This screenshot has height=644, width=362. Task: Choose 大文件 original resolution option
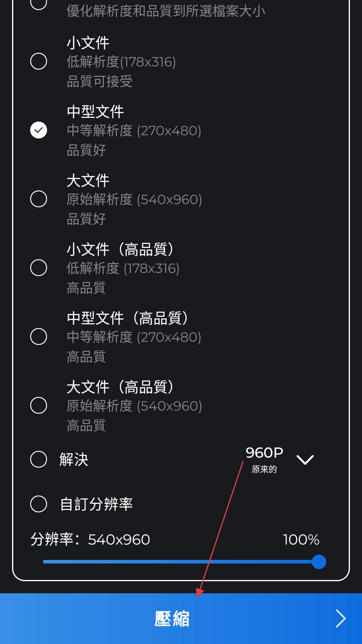[x=39, y=199]
